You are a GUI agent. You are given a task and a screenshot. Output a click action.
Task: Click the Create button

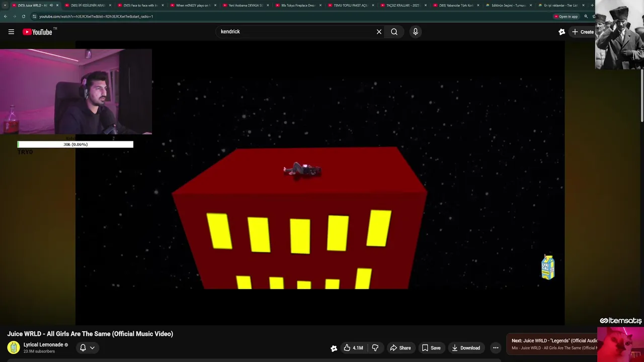(583, 32)
